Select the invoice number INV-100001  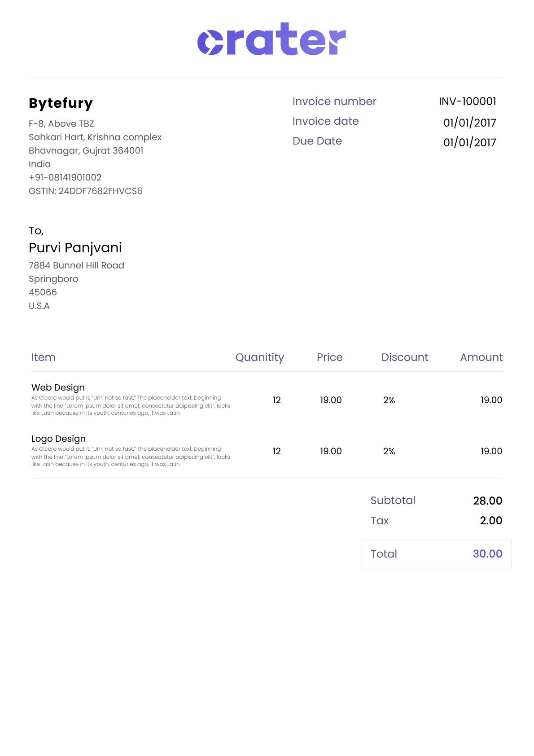pyautogui.click(x=467, y=101)
